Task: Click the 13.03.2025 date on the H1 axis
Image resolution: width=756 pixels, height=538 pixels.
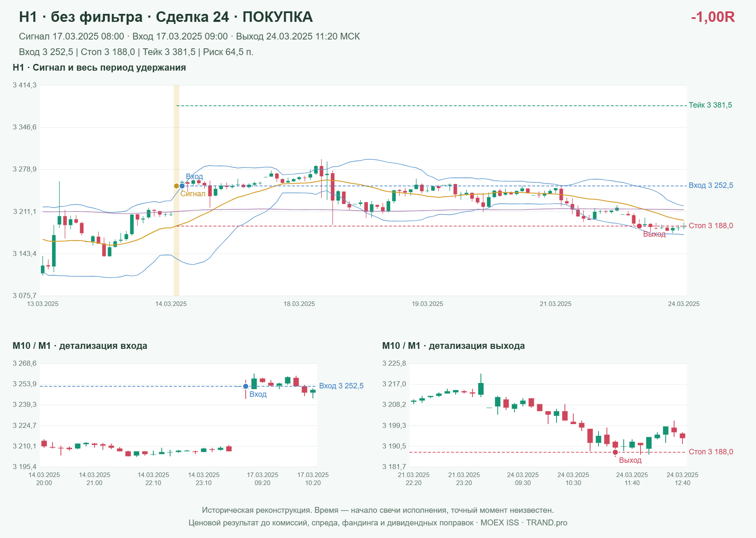Action: pos(43,304)
